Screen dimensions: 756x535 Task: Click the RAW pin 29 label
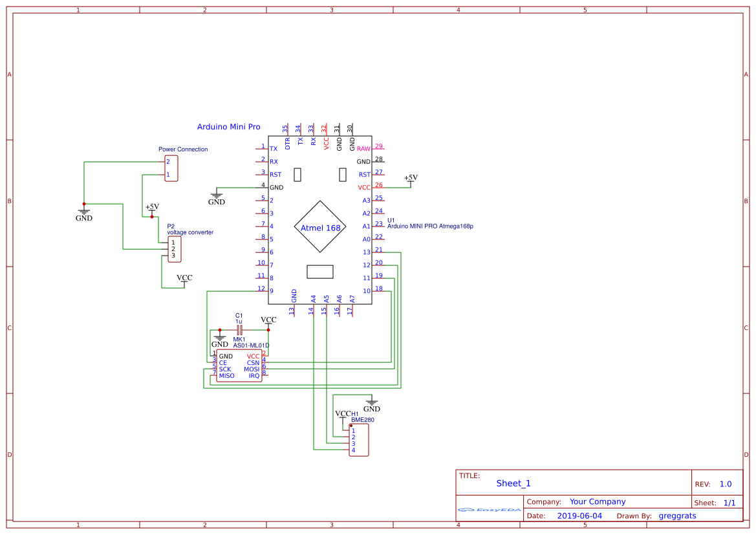click(x=363, y=149)
